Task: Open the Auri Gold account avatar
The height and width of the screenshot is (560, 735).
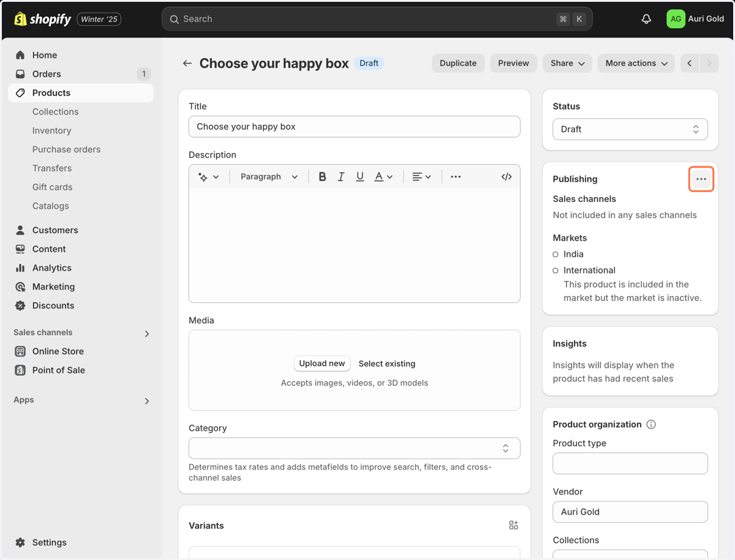Action: pyautogui.click(x=676, y=19)
